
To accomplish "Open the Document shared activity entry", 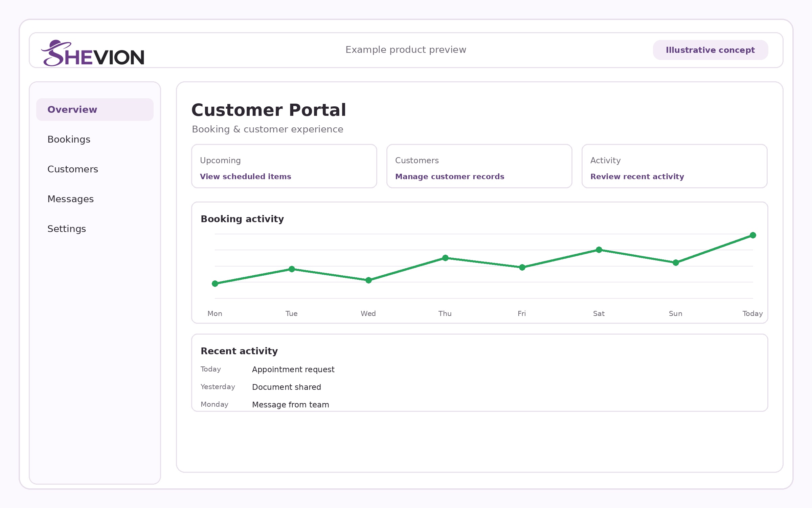I will (286, 387).
